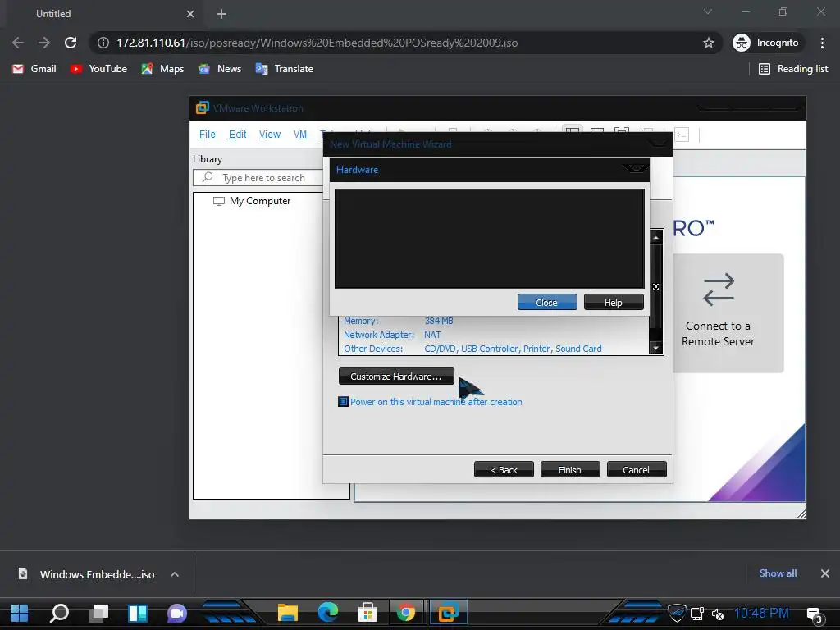Reload the current page
The width and height of the screenshot is (840, 630).
pyautogui.click(x=71, y=43)
